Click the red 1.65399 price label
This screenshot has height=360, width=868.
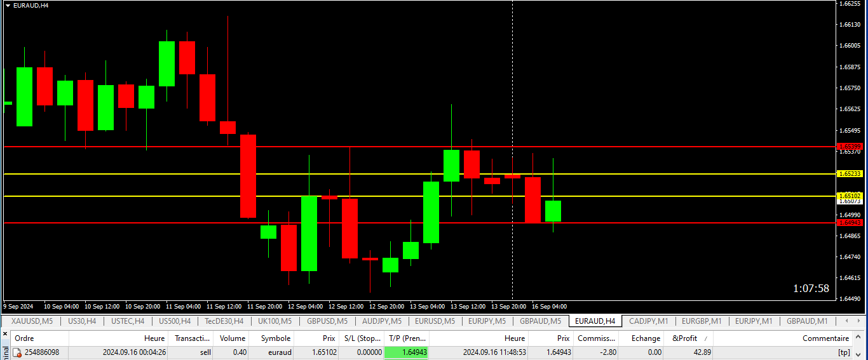click(849, 147)
